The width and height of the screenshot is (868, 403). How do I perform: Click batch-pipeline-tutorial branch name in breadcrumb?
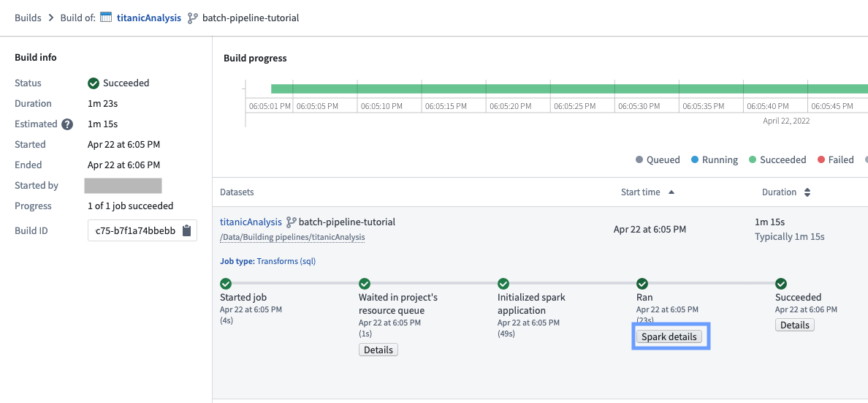click(x=251, y=18)
